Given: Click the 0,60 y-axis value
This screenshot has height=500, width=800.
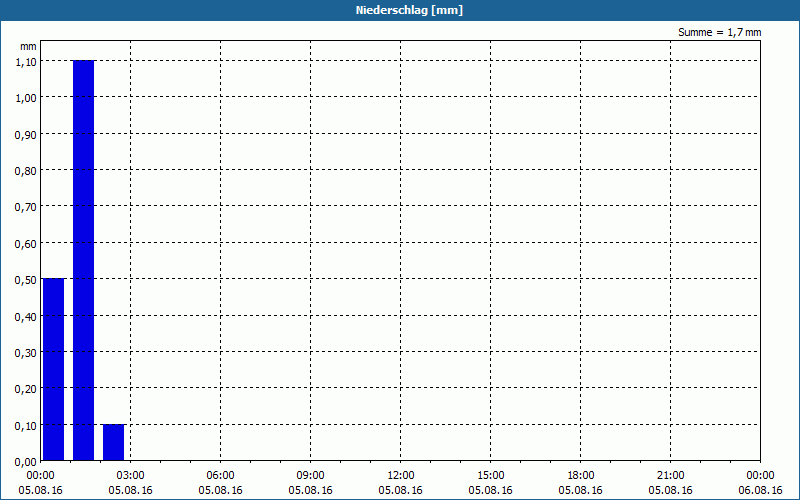Looking at the screenshot, I should [26, 244].
